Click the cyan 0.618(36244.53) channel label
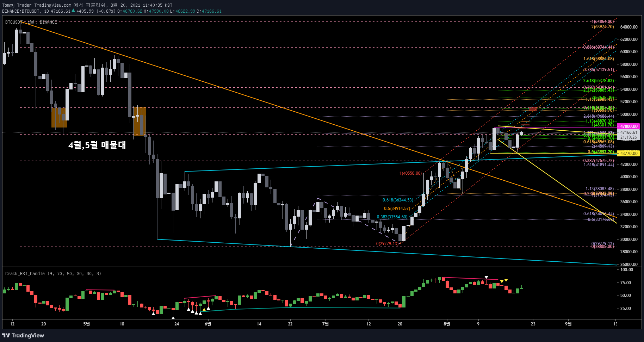This screenshot has height=342, width=644. click(x=398, y=200)
